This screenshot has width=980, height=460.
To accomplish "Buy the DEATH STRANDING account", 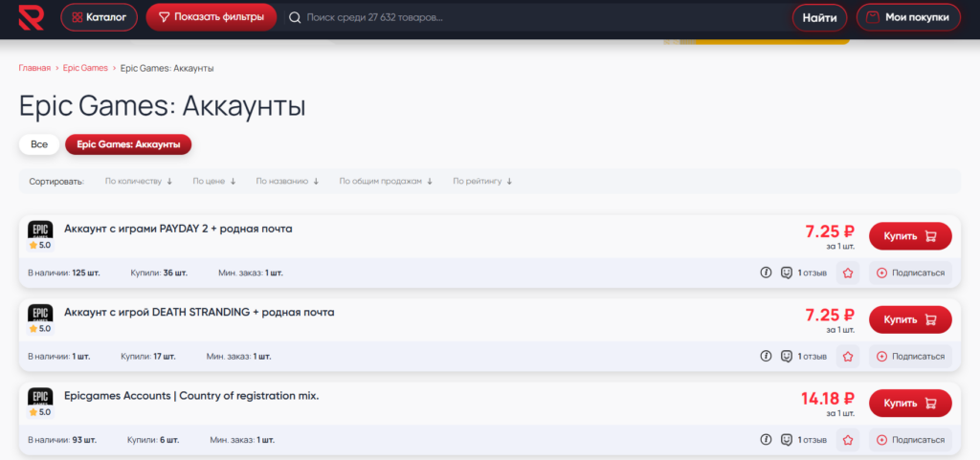I will 910,319.
